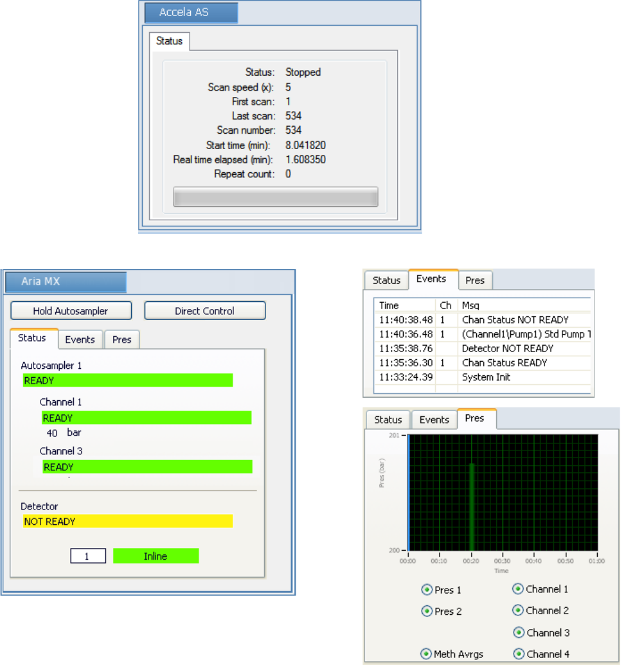This screenshot has height=665, width=644.
Task: Select the Status tab in Accela AS
Action: (x=169, y=41)
